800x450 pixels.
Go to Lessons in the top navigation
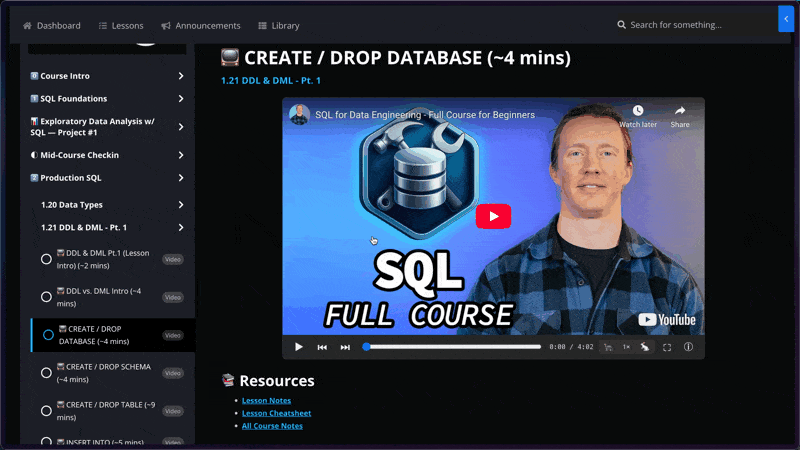(x=121, y=26)
